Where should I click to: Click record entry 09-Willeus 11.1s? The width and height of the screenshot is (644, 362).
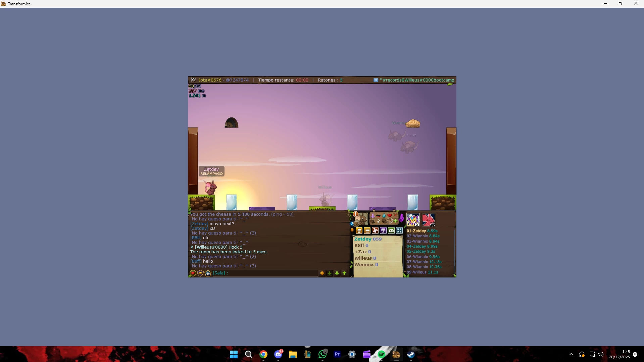point(423,272)
